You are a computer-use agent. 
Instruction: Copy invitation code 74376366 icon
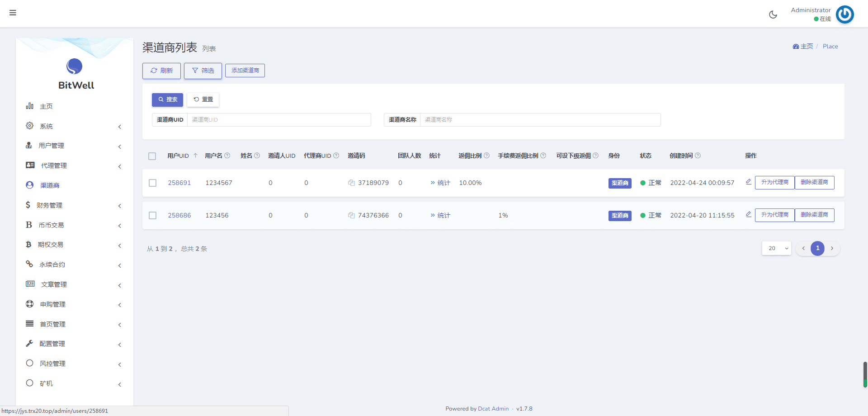(x=351, y=215)
